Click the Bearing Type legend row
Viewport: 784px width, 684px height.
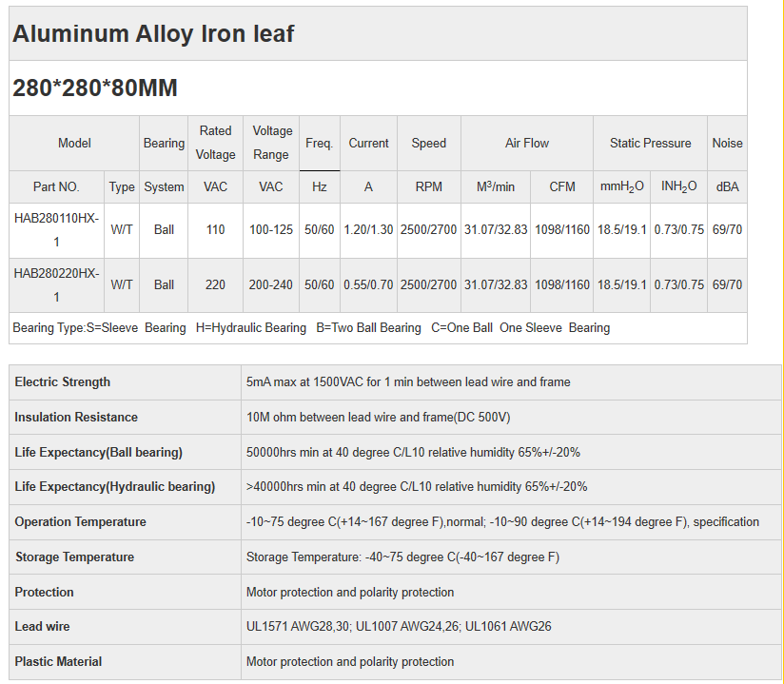311,327
